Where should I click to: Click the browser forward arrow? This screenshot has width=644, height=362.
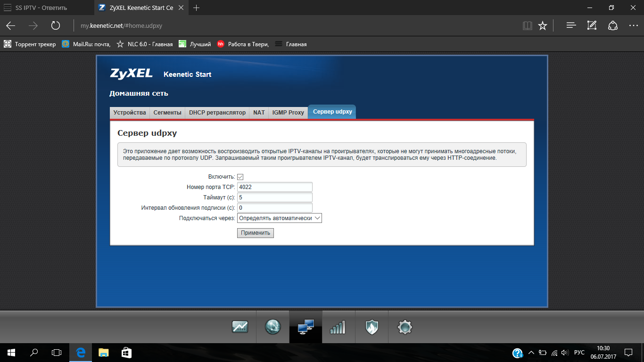(x=33, y=25)
